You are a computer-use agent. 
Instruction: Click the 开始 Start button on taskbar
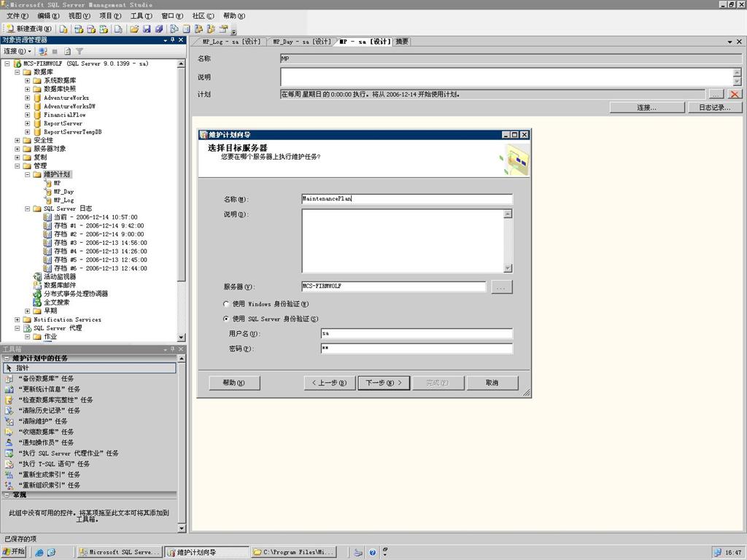[14, 551]
